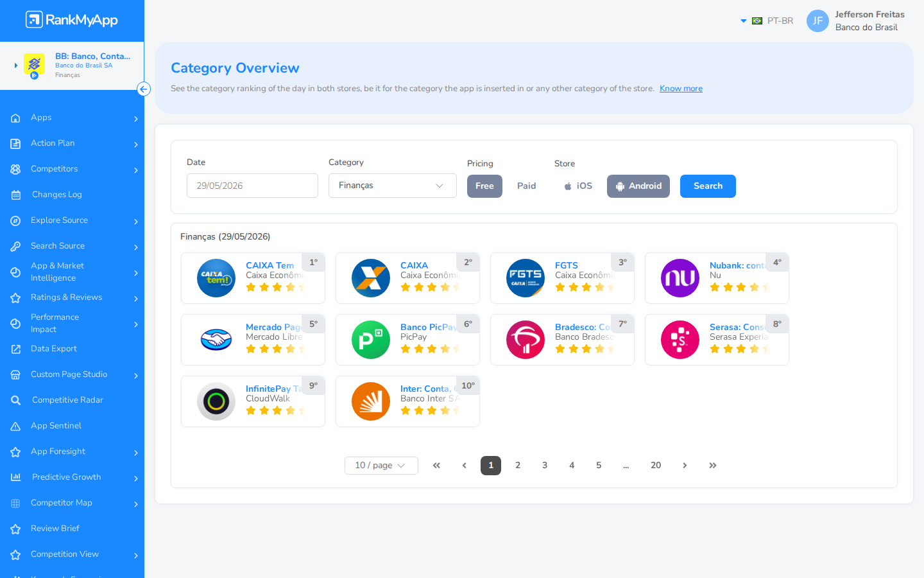Viewport: 924px width, 578px height.
Task: Click the JF user avatar
Action: [817, 21]
